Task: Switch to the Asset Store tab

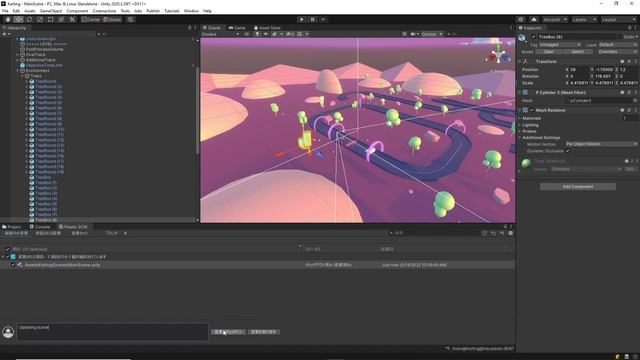Action: pos(268,28)
